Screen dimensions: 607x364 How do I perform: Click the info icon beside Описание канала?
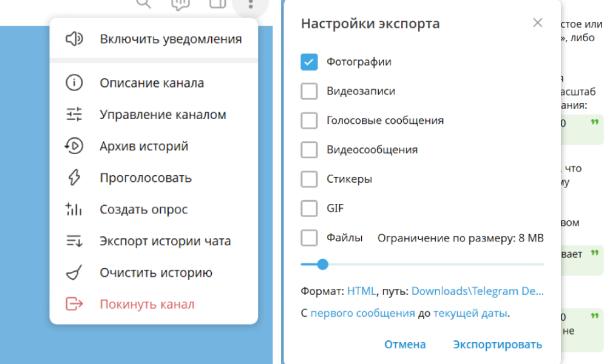click(74, 83)
